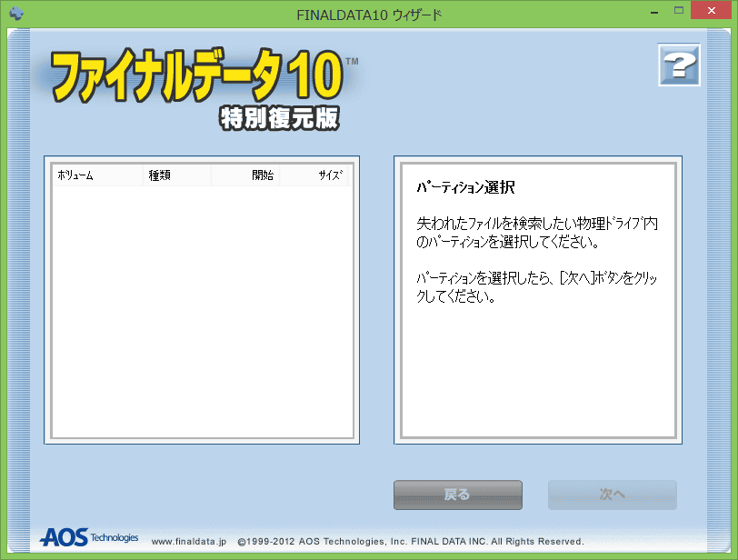The image size is (738, 560).
Task: Click the 特別復元版 subtitle text
Action: pyautogui.click(x=279, y=118)
